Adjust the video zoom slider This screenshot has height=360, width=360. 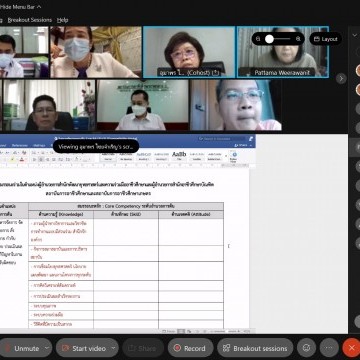(x=278, y=39)
